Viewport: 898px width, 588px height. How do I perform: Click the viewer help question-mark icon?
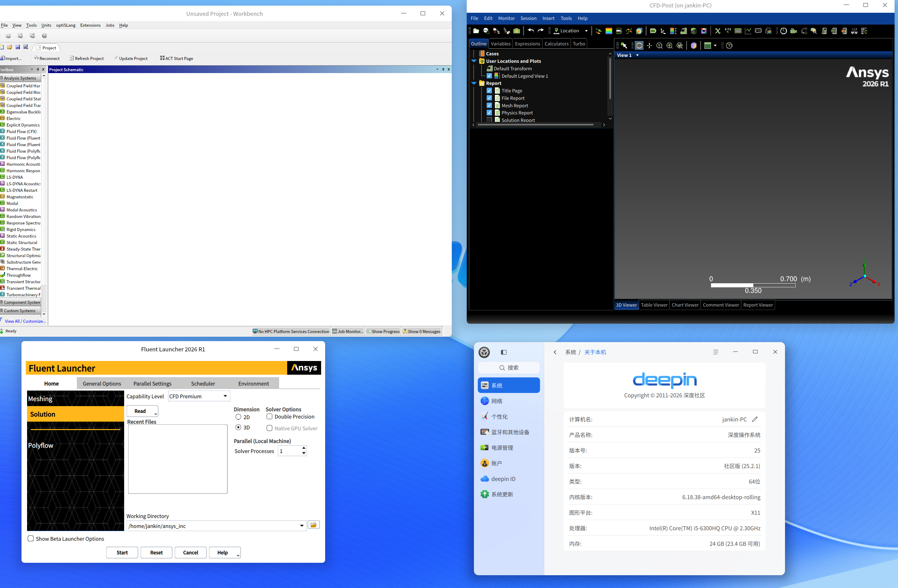pyautogui.click(x=729, y=45)
